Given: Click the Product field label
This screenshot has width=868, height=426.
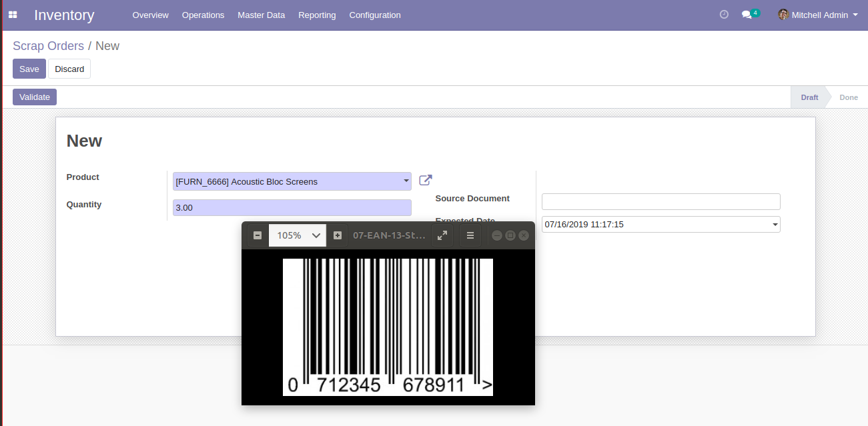Looking at the screenshot, I should tap(83, 177).
